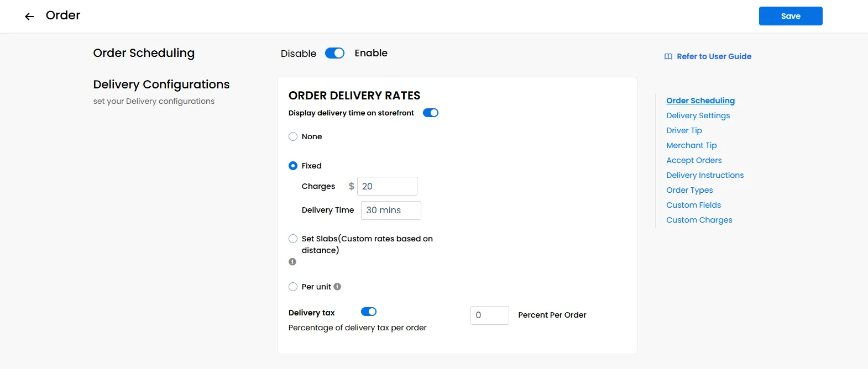
Task: Click the info icon under Set Slabs
Action: pyautogui.click(x=292, y=262)
